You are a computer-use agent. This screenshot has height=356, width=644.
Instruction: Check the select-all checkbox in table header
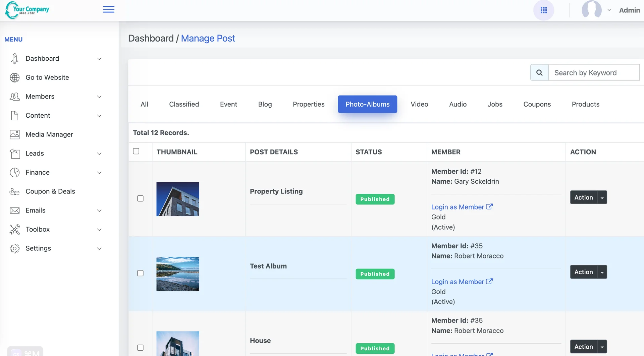pyautogui.click(x=136, y=151)
